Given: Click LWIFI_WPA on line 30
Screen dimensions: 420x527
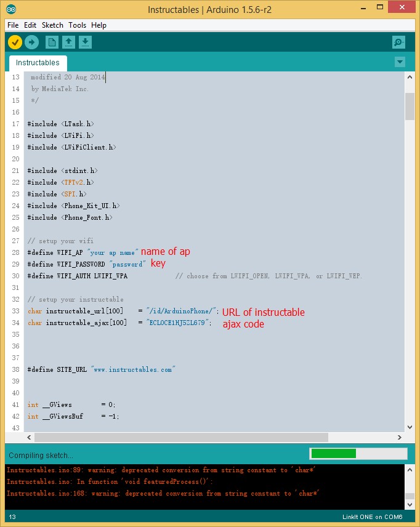Looking at the screenshot, I should pos(111,276).
